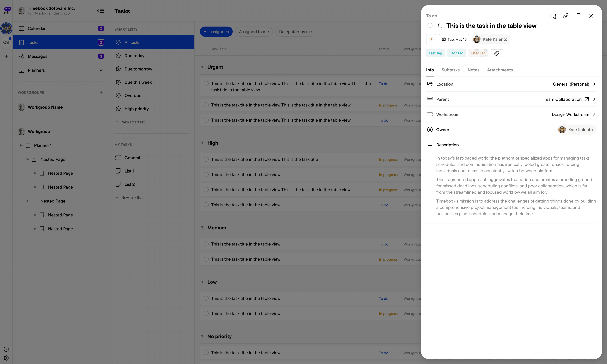Check off the second Urgent task in progress
This screenshot has width=607, height=364.
pos(206,105)
